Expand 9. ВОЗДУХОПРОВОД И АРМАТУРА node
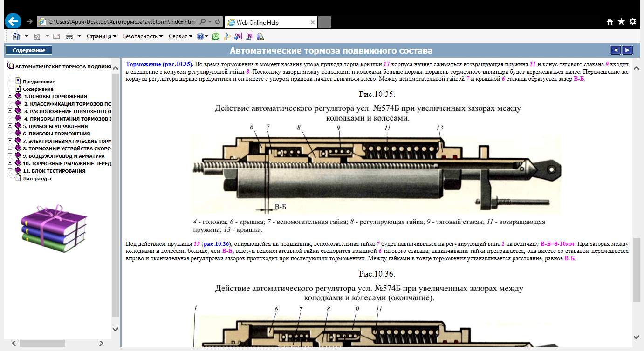The width and height of the screenshot is (644, 351). [x=10, y=156]
